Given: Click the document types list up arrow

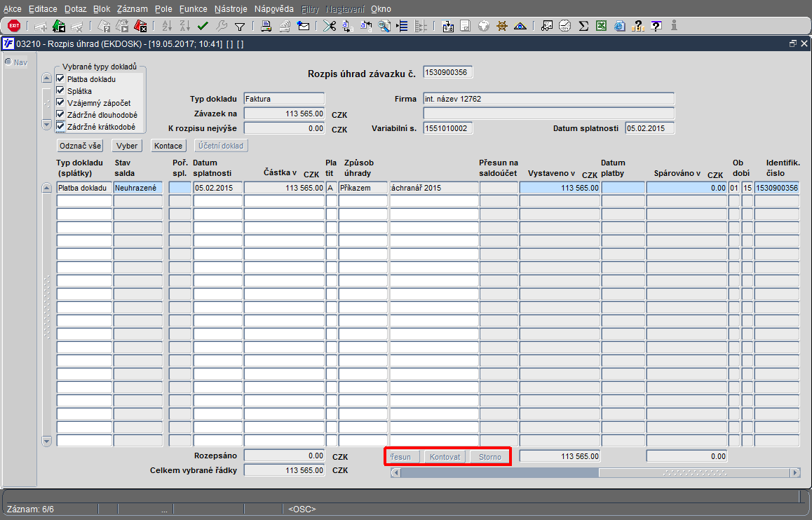Looking at the screenshot, I should click(46, 78).
